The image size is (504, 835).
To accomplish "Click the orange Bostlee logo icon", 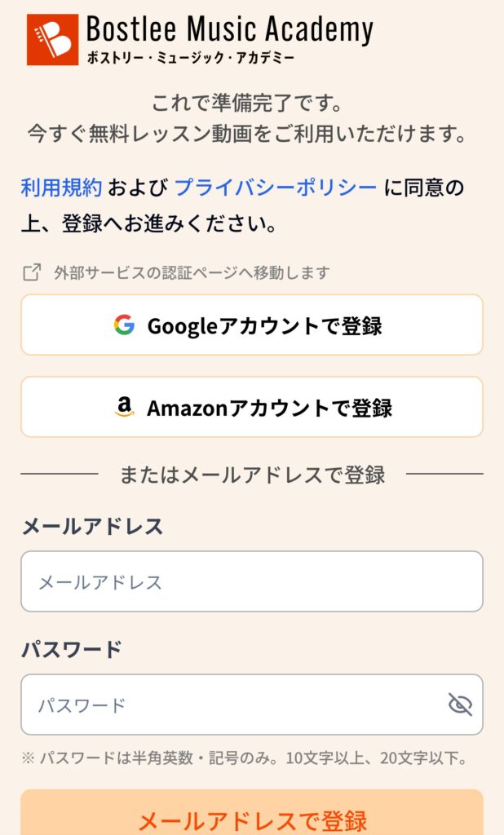I will pyautogui.click(x=52, y=39).
